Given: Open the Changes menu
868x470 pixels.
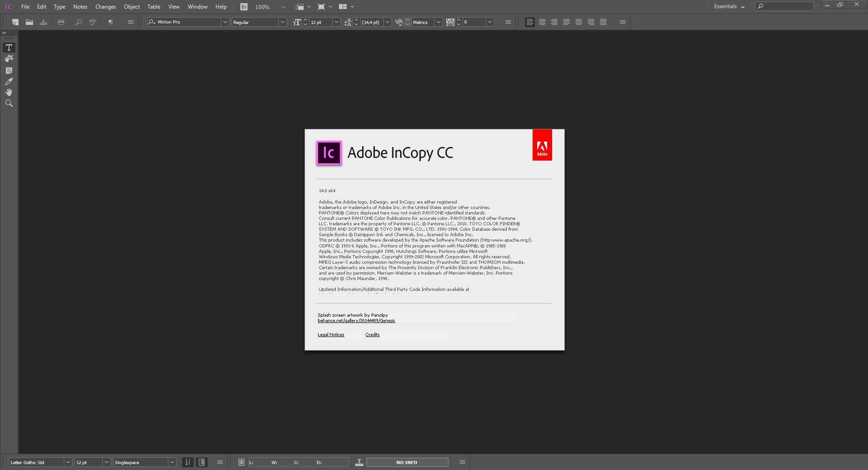Looking at the screenshot, I should coord(105,7).
